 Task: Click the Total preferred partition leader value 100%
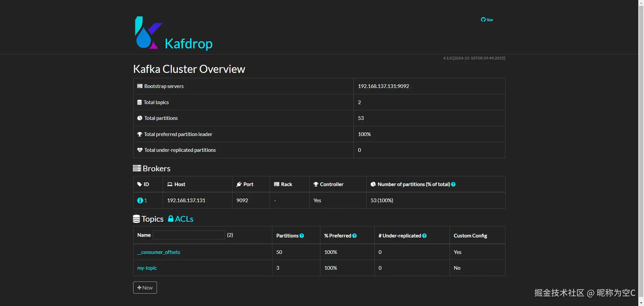pos(364,134)
